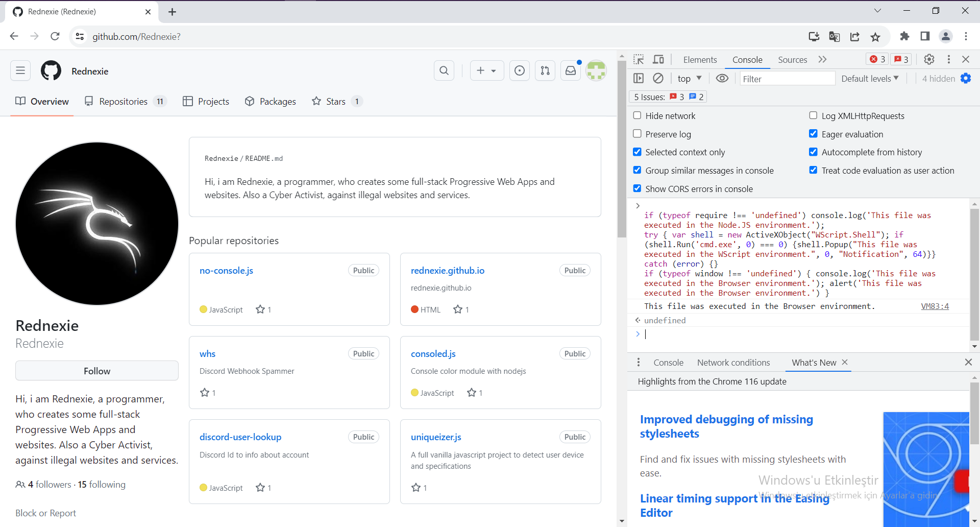The width and height of the screenshot is (980, 527).
Task: Open the drawer three-dot menu
Action: coord(639,362)
